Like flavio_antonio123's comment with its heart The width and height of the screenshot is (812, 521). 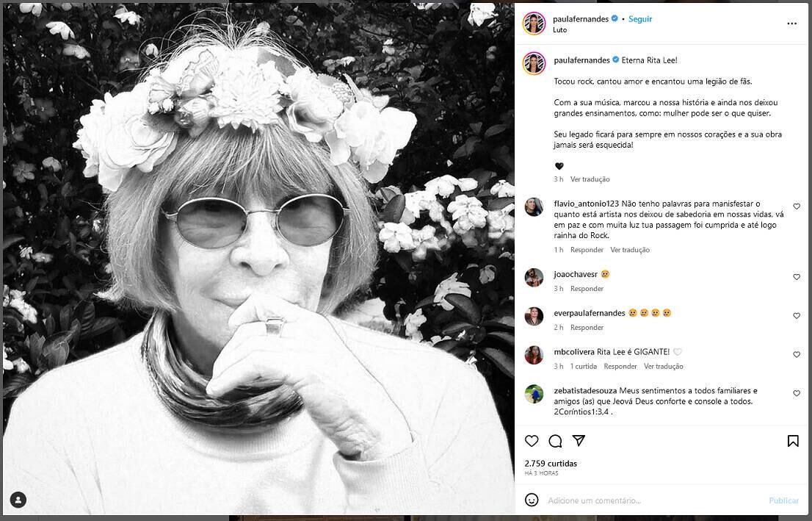[796, 206]
